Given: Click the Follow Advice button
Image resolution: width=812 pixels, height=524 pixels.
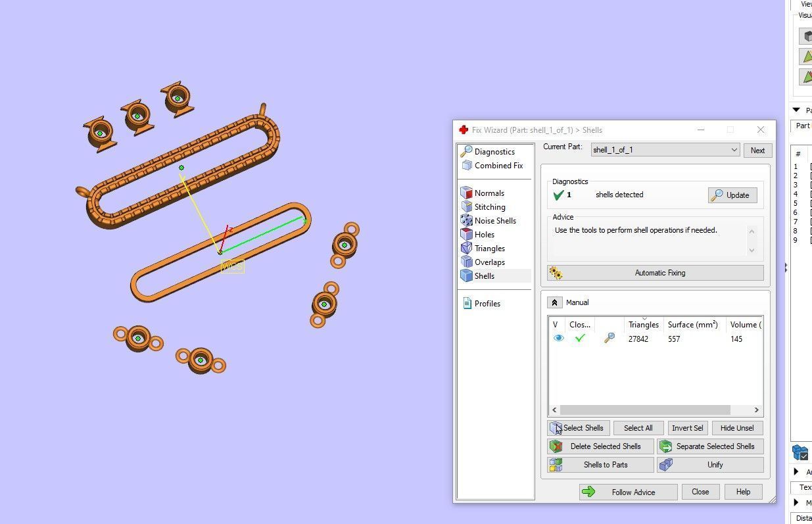Looking at the screenshot, I should click(x=628, y=492).
